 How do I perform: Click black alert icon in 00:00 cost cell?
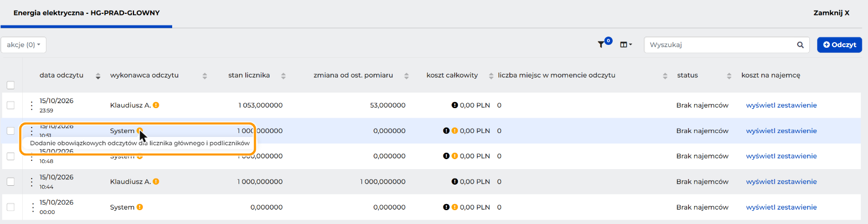click(446, 207)
